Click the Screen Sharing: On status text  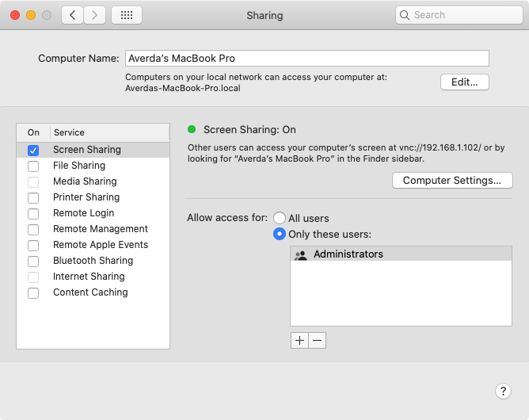coord(249,130)
